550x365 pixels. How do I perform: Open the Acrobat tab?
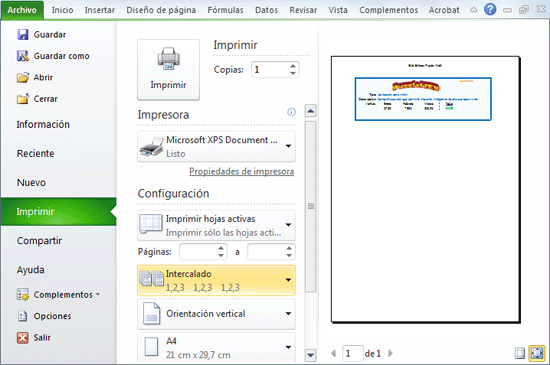(444, 10)
